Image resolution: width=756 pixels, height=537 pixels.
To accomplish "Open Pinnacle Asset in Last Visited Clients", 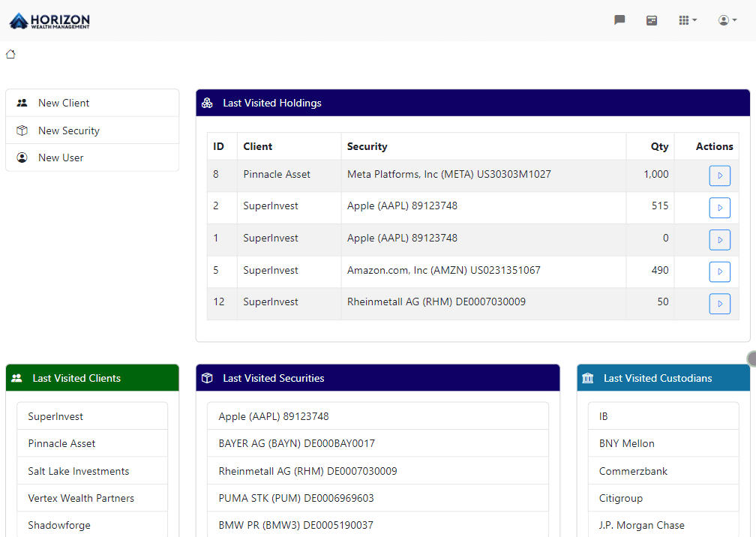I will (x=92, y=443).
